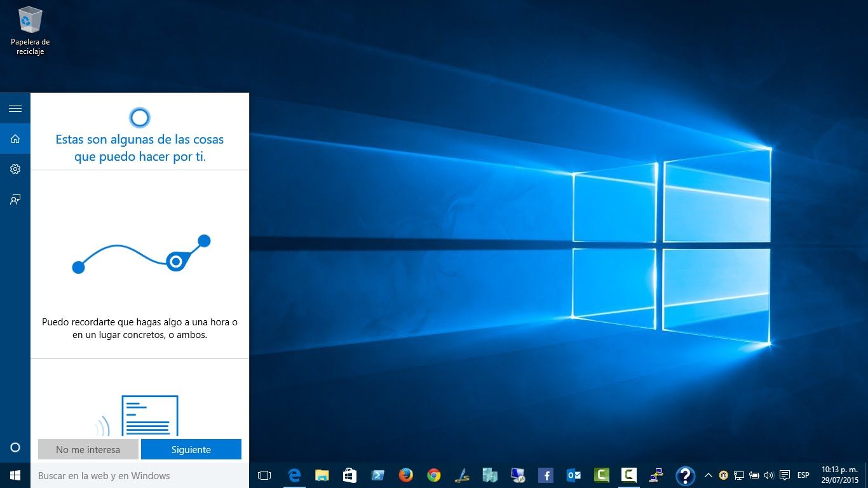Open the blue question mark help icon

tap(685, 475)
